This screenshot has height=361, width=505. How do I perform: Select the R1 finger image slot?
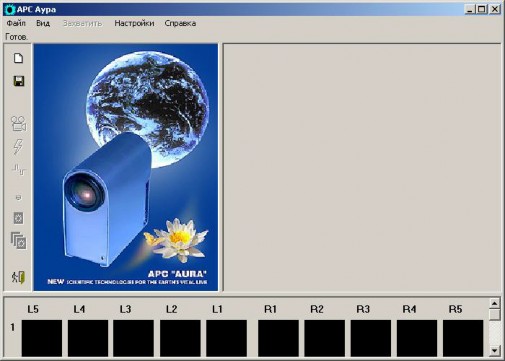[278, 338]
